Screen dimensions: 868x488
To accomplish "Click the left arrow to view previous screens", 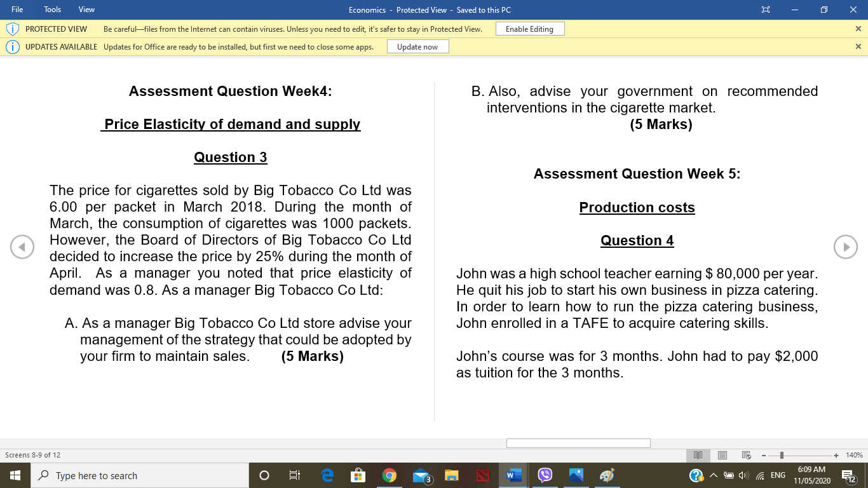I will pyautogui.click(x=22, y=247).
